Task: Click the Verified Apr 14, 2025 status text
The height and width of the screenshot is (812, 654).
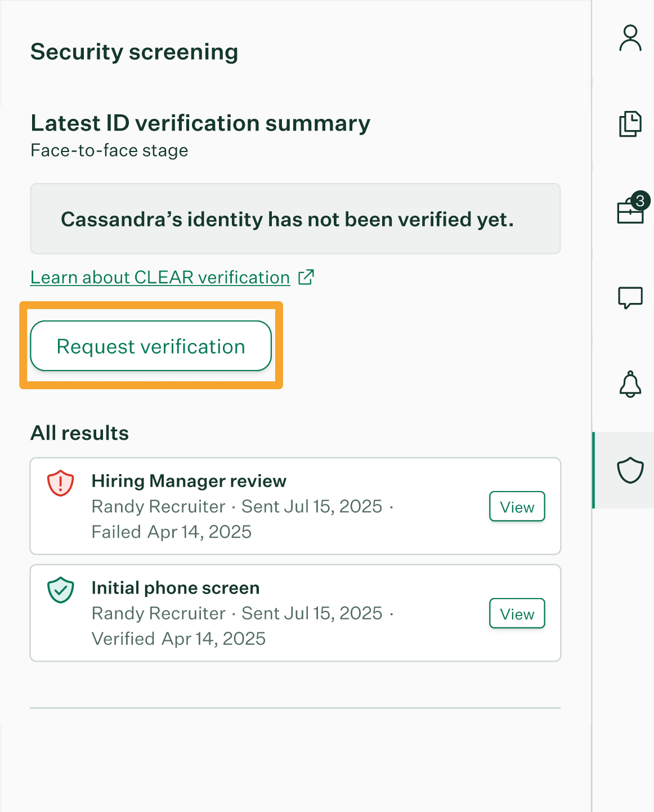Action: [x=178, y=639]
